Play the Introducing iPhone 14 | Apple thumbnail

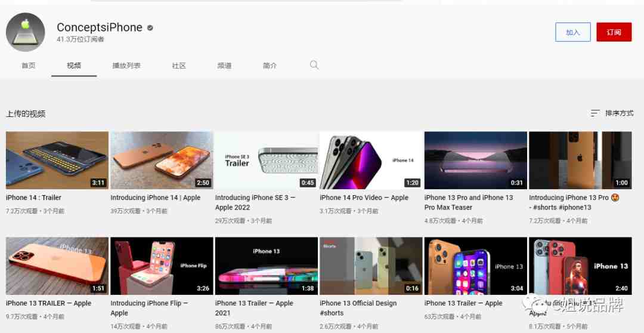pos(162,161)
